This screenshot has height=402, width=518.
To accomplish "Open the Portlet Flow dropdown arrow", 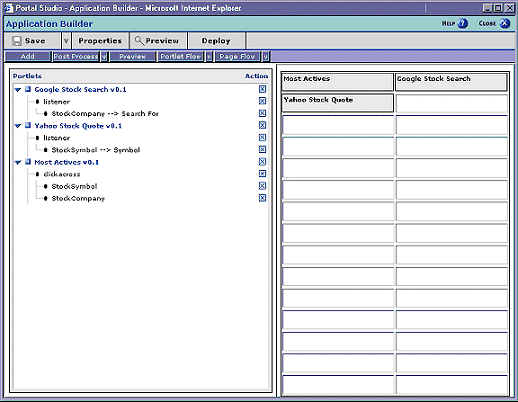I will 209,56.
